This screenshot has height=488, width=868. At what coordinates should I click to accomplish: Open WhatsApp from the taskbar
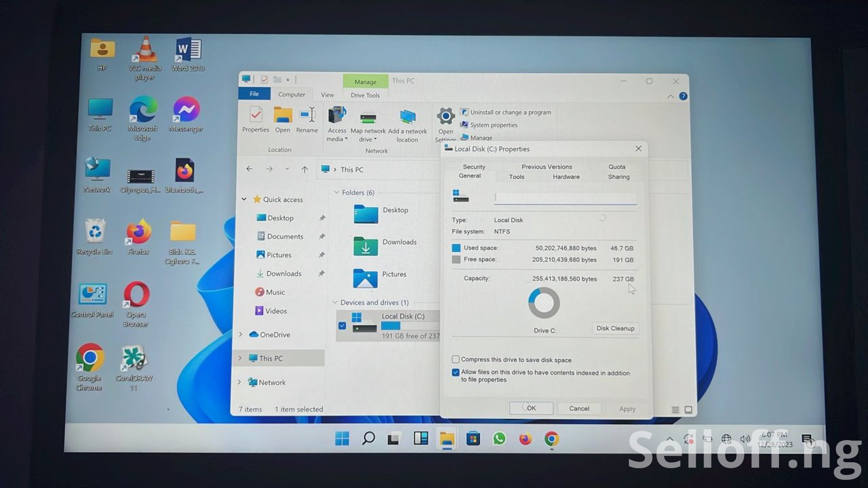pos(499,438)
